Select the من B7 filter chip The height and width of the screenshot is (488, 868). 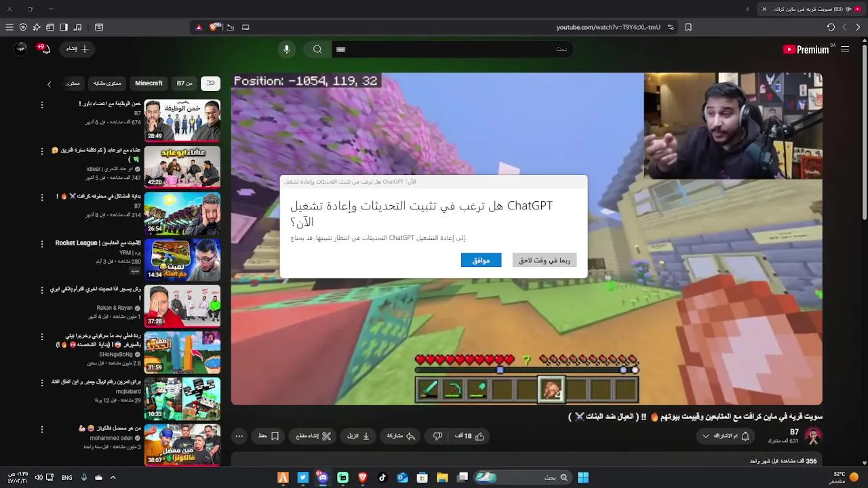point(185,83)
